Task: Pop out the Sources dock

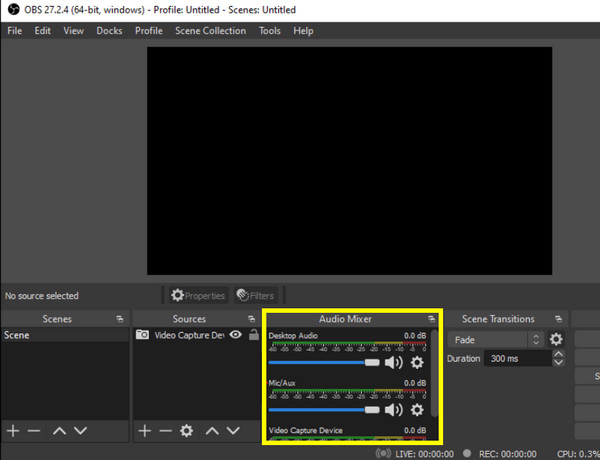Action: (x=251, y=319)
